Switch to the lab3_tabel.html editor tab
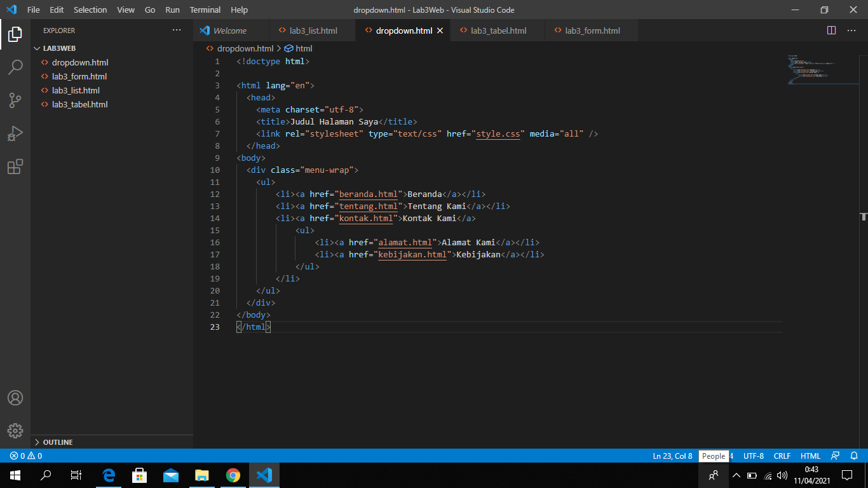Screen dimensions: 868x488 point(498,30)
